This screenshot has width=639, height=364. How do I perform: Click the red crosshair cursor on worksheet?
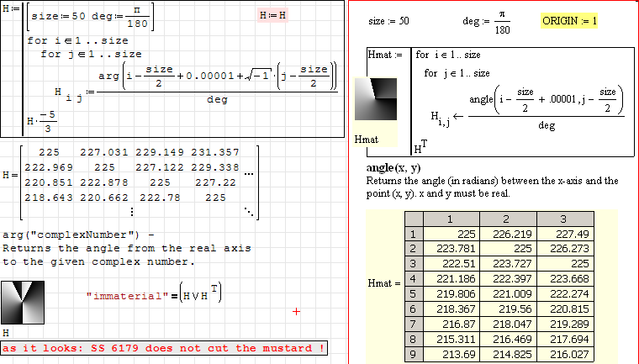[x=296, y=312]
